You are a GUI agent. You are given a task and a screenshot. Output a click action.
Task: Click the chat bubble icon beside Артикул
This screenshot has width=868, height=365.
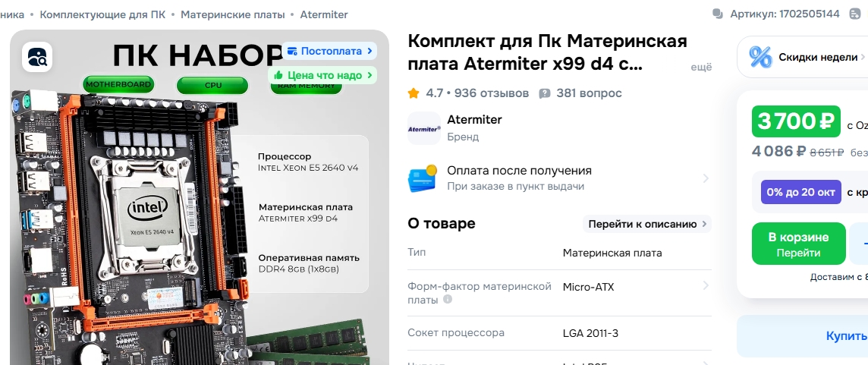pyautogui.click(x=718, y=14)
